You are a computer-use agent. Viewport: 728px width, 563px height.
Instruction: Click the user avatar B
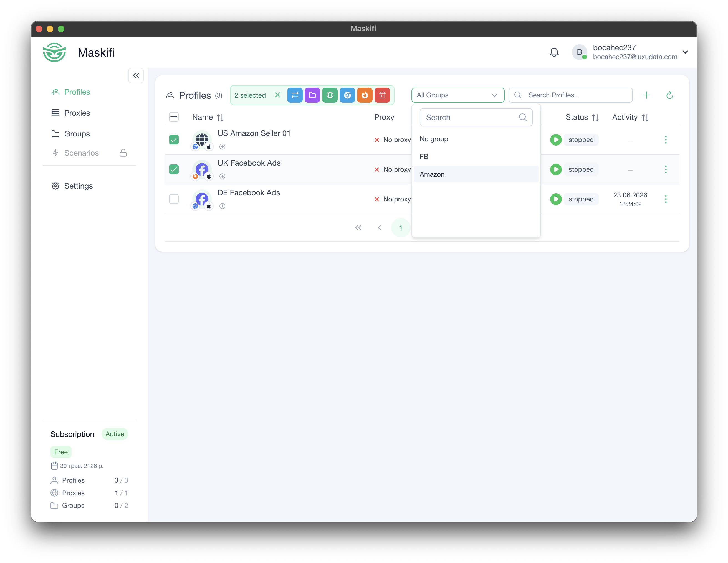click(x=579, y=52)
